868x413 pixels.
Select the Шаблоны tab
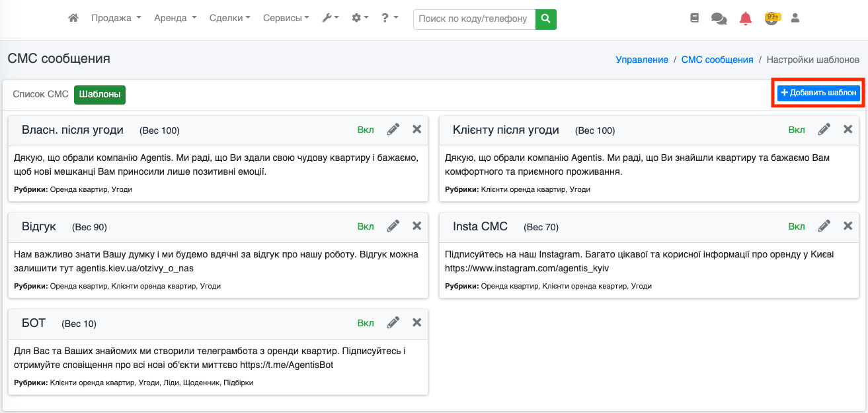[100, 95]
